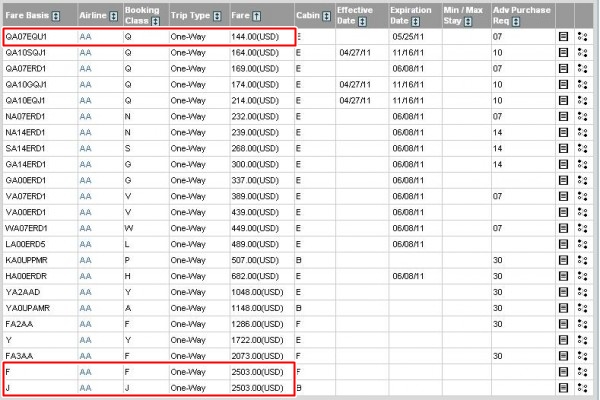Click the 232.00(USD) fare cell

click(x=255, y=116)
